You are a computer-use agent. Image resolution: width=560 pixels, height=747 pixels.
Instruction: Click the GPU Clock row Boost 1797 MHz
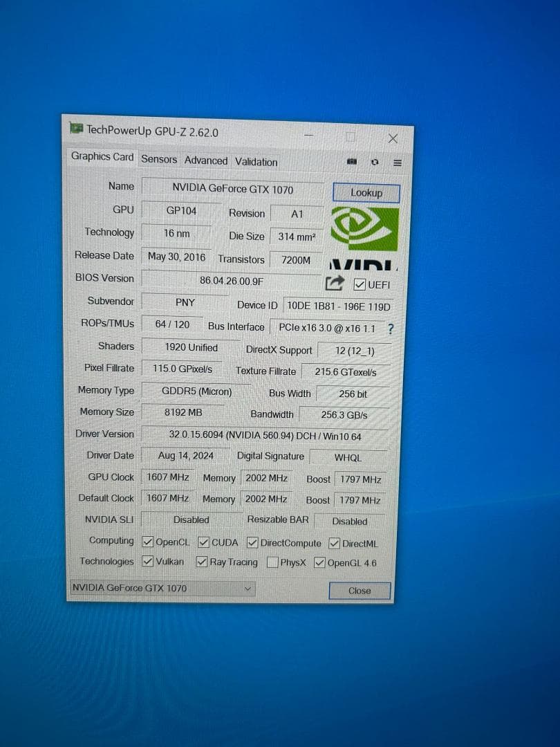click(360, 479)
